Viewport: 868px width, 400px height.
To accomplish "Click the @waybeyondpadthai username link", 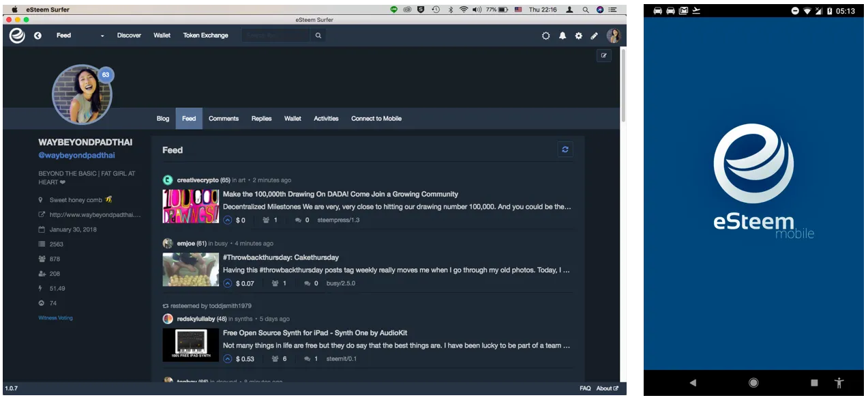I will pyautogui.click(x=76, y=156).
